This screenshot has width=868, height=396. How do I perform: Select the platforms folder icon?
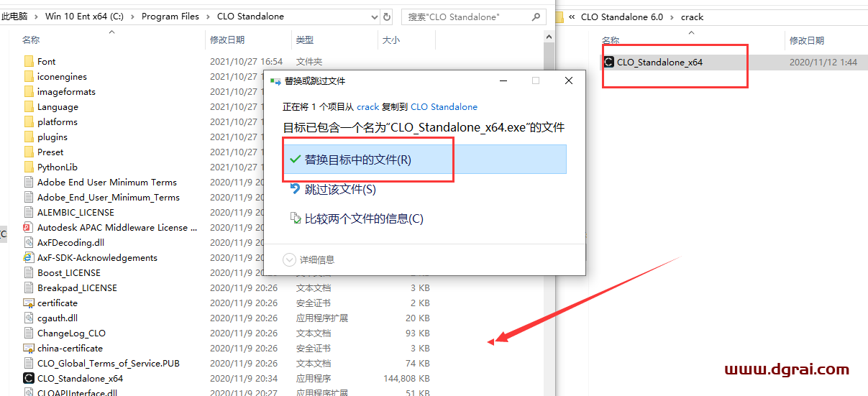[x=29, y=122]
